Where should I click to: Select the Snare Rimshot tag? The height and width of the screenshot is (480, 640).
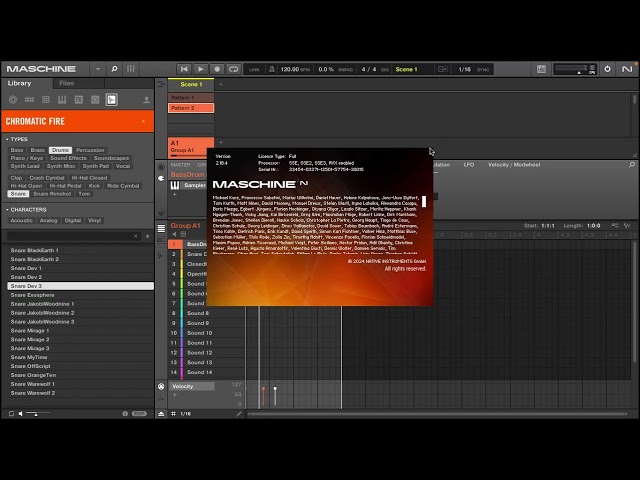click(x=52, y=194)
